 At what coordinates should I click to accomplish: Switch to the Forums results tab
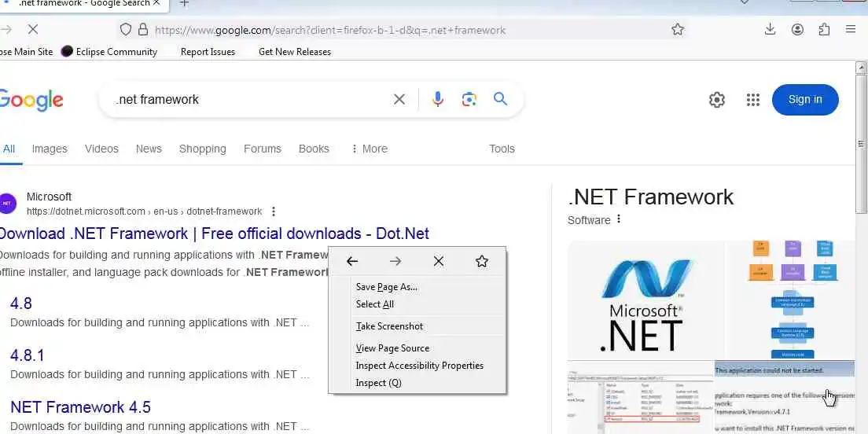(x=263, y=149)
